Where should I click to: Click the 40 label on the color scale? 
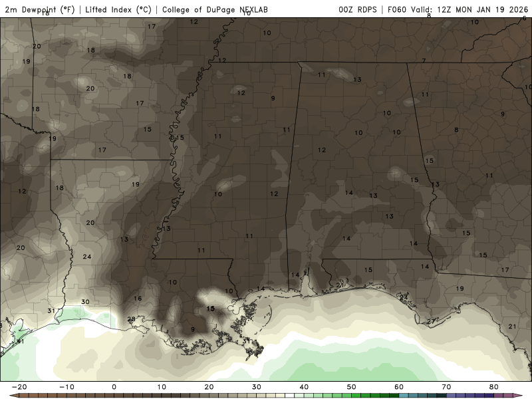pyautogui.click(x=304, y=387)
